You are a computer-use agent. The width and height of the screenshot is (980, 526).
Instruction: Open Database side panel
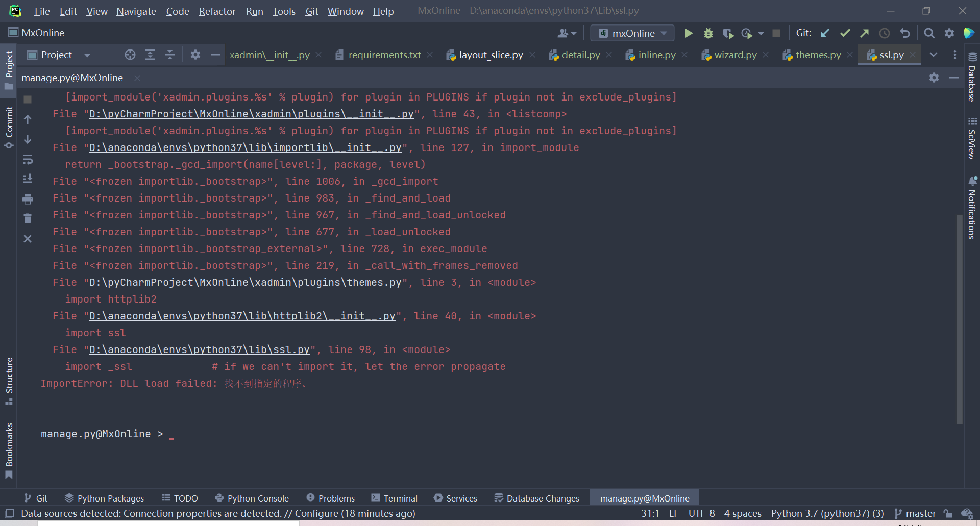(972, 77)
